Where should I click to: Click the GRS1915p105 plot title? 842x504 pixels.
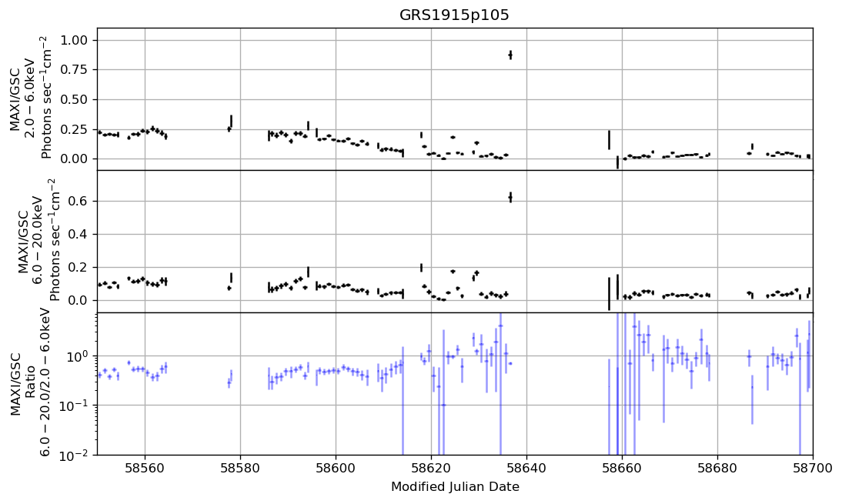pyautogui.click(x=454, y=15)
